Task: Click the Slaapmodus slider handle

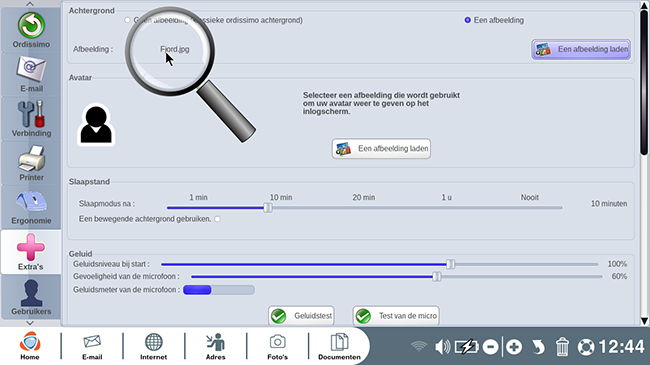Action: 268,207
